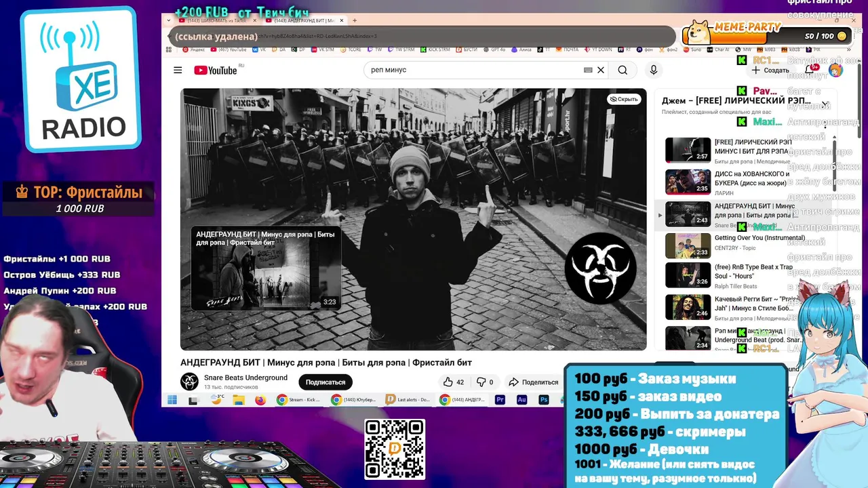Open the YT DOWN bookmark

[597, 49]
